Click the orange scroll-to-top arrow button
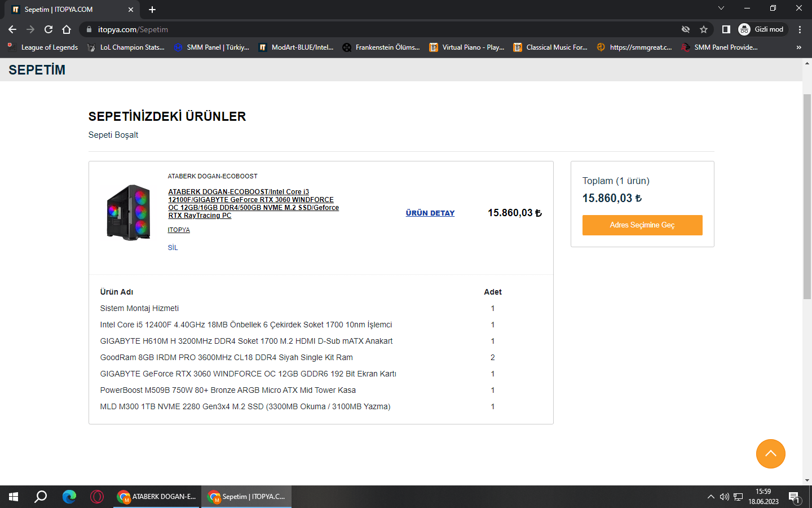The height and width of the screenshot is (508, 812). point(771,454)
